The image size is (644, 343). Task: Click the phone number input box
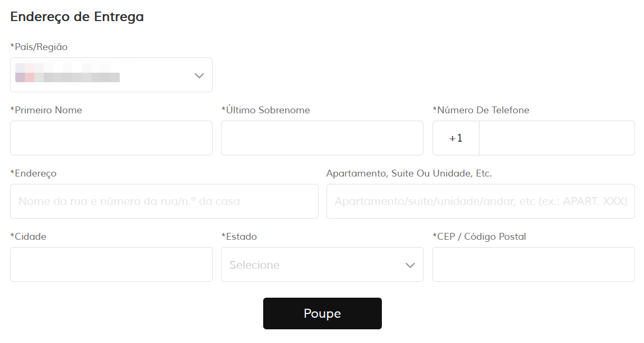coord(556,138)
